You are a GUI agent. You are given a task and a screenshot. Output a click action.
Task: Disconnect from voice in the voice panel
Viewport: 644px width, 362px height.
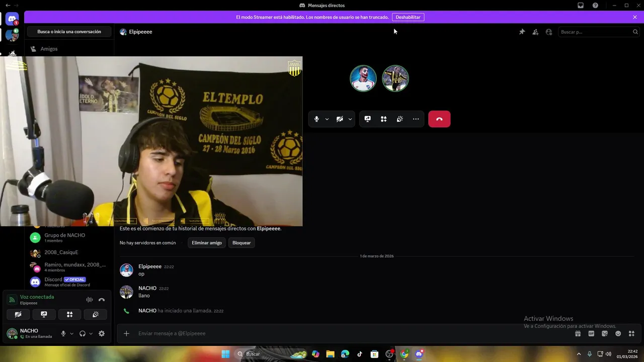pos(102,300)
